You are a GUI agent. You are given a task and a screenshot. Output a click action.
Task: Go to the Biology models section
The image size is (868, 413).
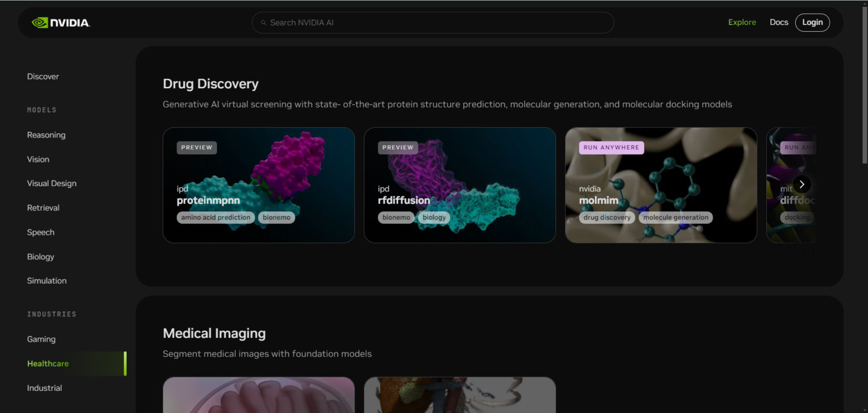[41, 256]
